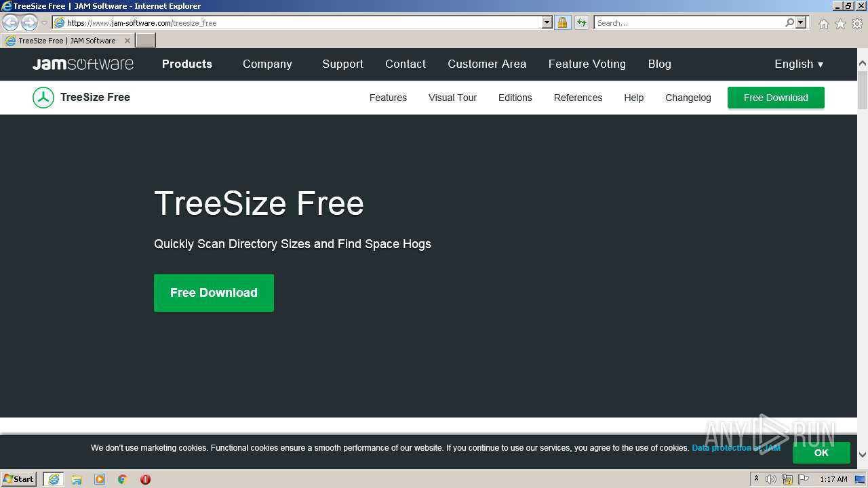Open the Support menu
Image resolution: width=868 pixels, height=488 pixels.
[x=342, y=64]
